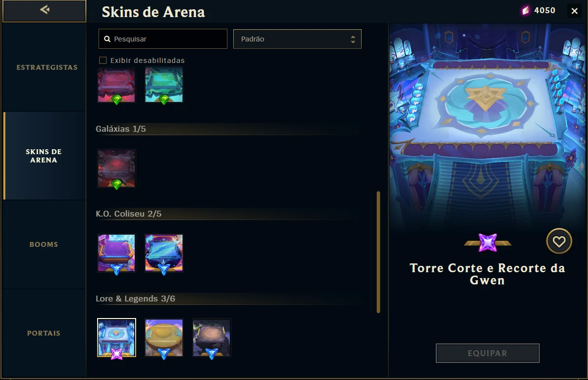This screenshot has width=588, height=380.
Task: Select the second K.O. Coliseu arena skin
Action: point(164,253)
